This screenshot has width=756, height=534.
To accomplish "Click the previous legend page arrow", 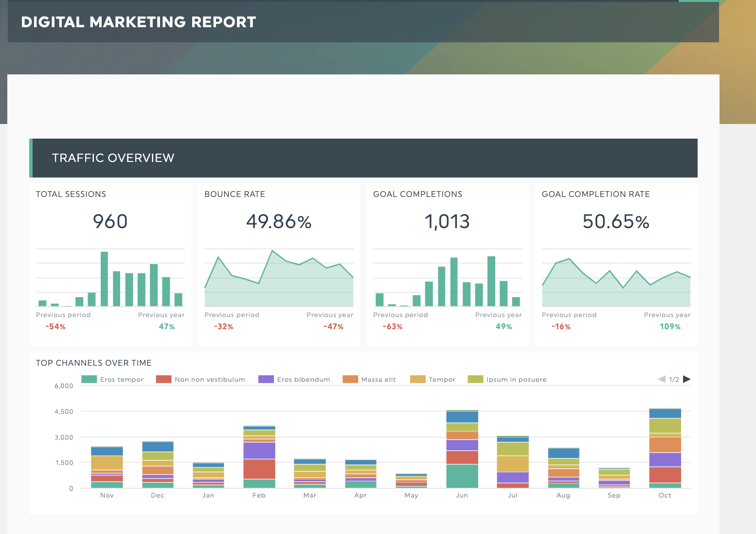I will [x=662, y=379].
